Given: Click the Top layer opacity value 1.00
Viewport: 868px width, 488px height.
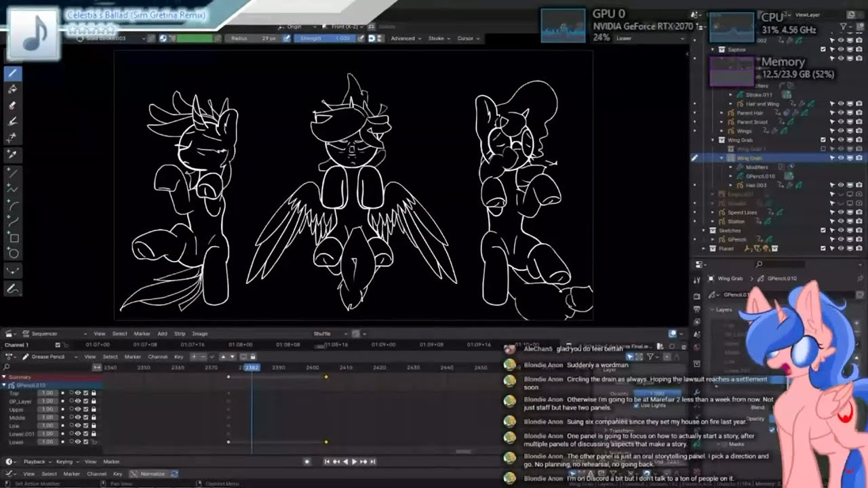Looking at the screenshot, I should 47,393.
